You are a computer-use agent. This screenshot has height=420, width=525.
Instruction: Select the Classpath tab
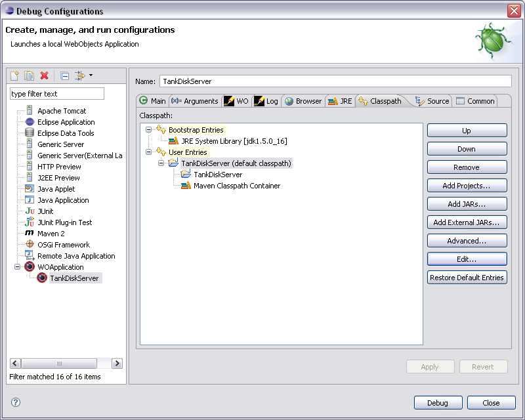click(380, 101)
